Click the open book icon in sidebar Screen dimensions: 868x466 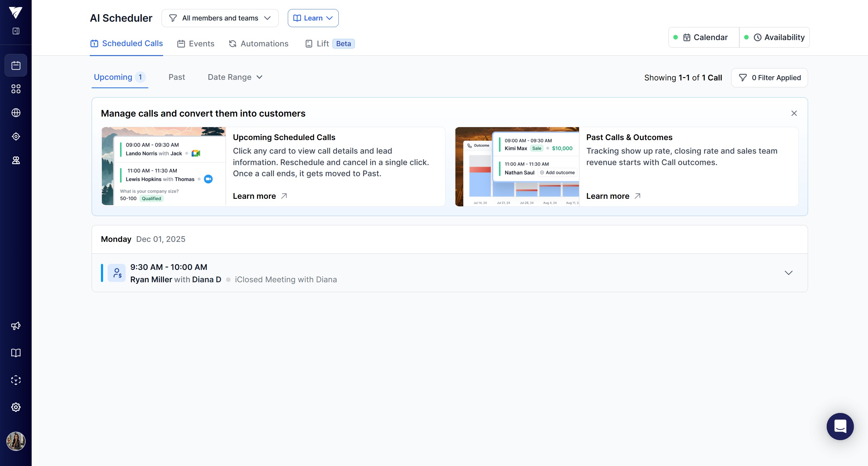(x=16, y=353)
